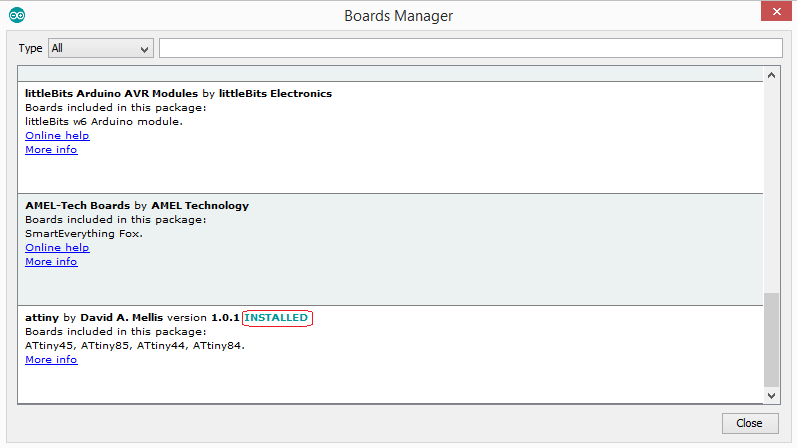Click the INSTALLED status label
Image resolution: width=797 pixels, height=448 pixels.
(x=276, y=318)
